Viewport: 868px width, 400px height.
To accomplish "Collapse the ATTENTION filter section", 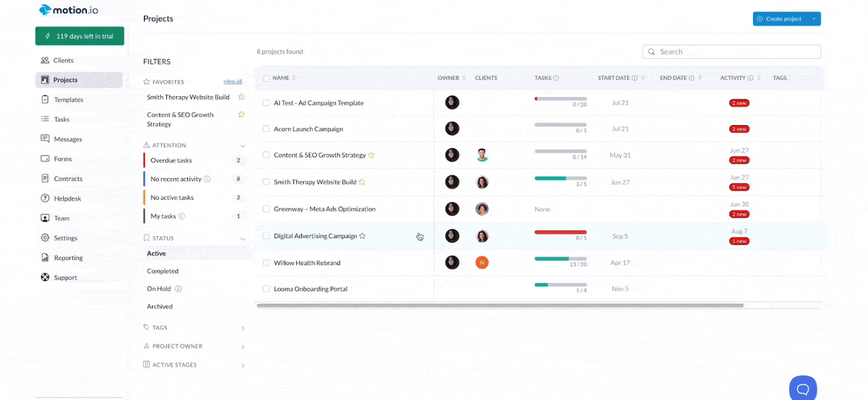I will (243, 144).
